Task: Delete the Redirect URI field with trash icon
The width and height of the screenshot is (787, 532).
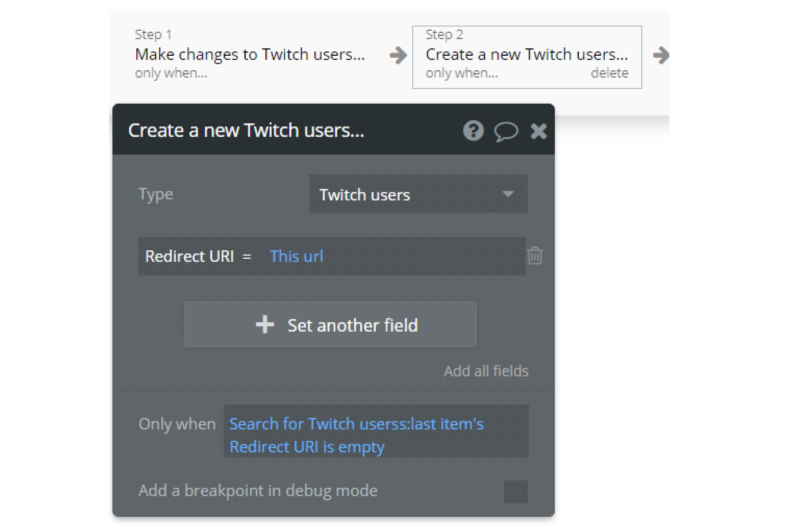Action: (x=535, y=256)
